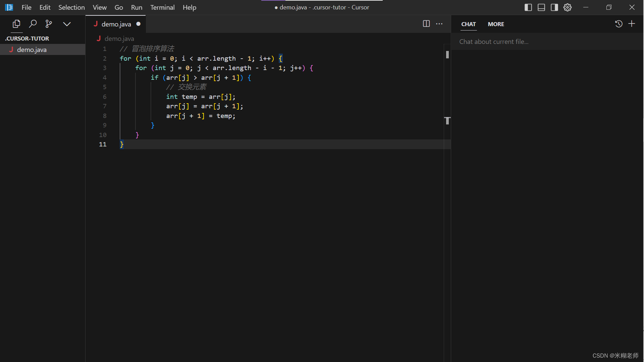This screenshot has width=644, height=362.
Task: Toggle the right AI pane layout
Action: click(554, 7)
